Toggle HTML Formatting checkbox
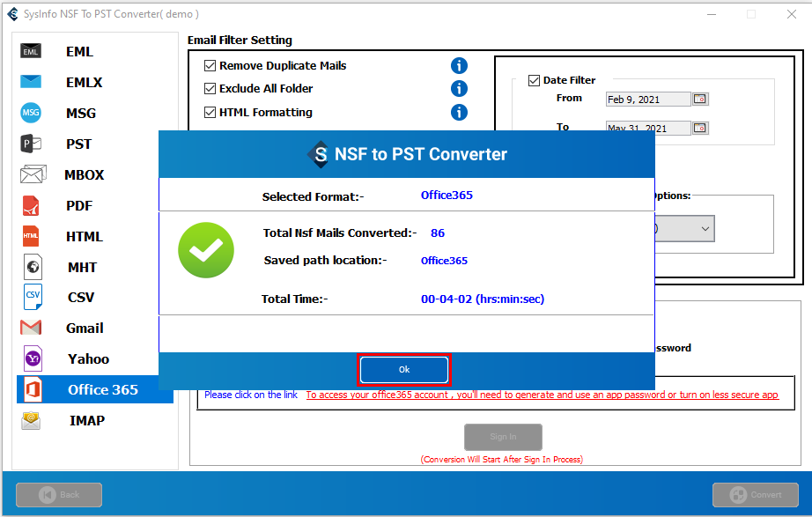812x517 pixels. 210,113
